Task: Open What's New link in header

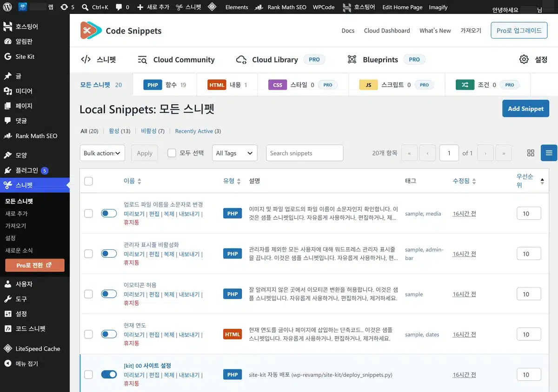Action: [x=435, y=31]
